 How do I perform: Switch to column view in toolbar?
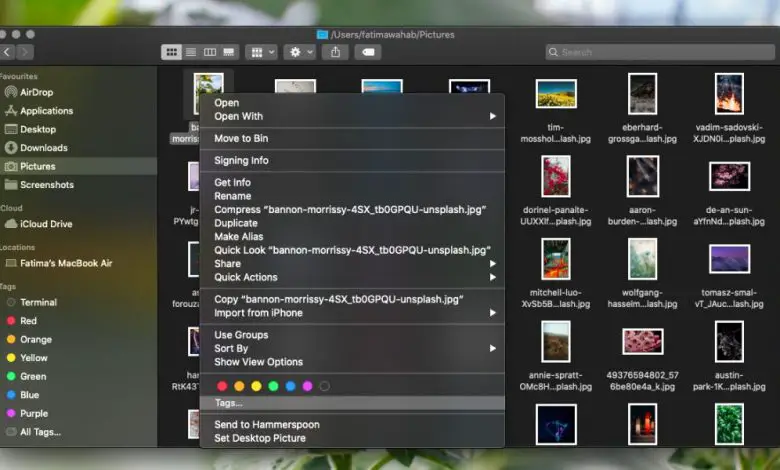click(x=210, y=51)
